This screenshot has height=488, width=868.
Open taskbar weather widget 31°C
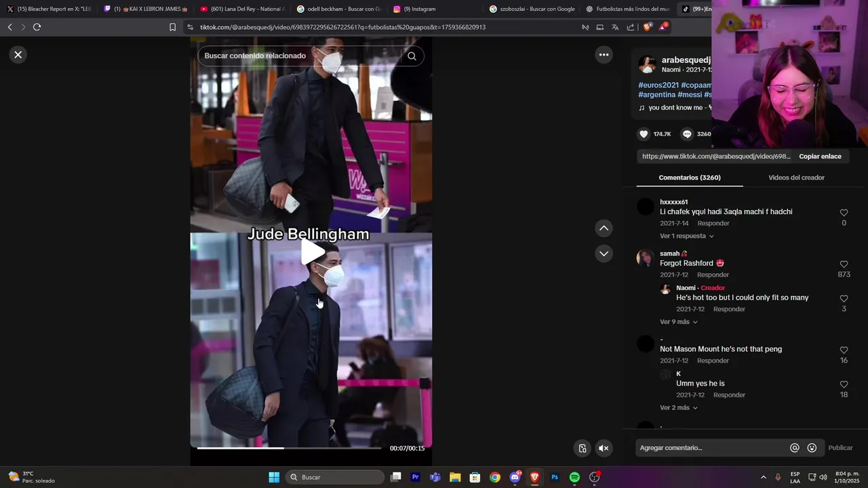(x=31, y=477)
